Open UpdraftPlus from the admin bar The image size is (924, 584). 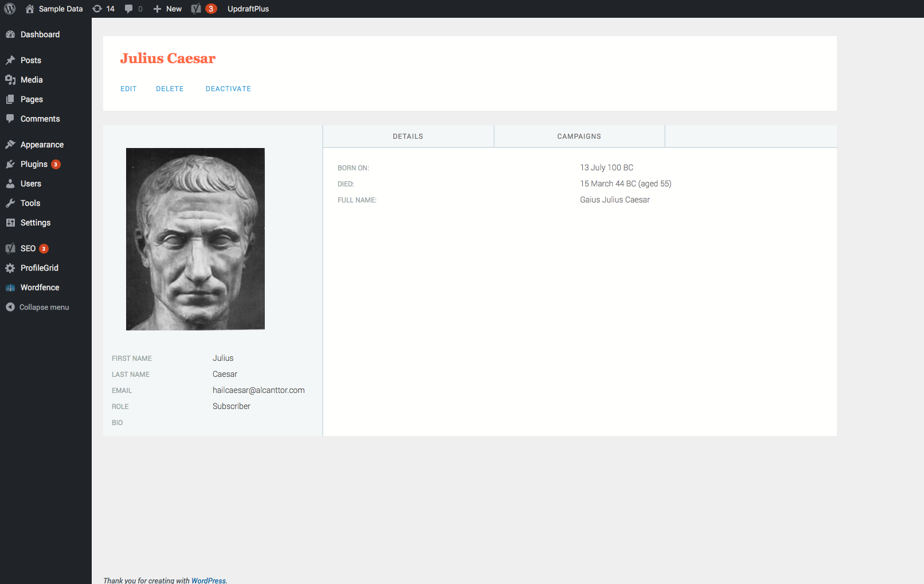click(248, 9)
